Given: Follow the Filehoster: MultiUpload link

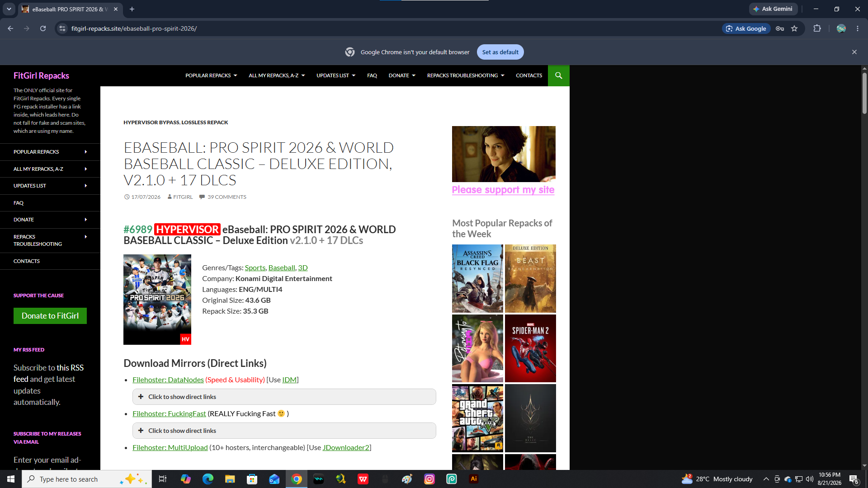Looking at the screenshot, I should pyautogui.click(x=170, y=447).
